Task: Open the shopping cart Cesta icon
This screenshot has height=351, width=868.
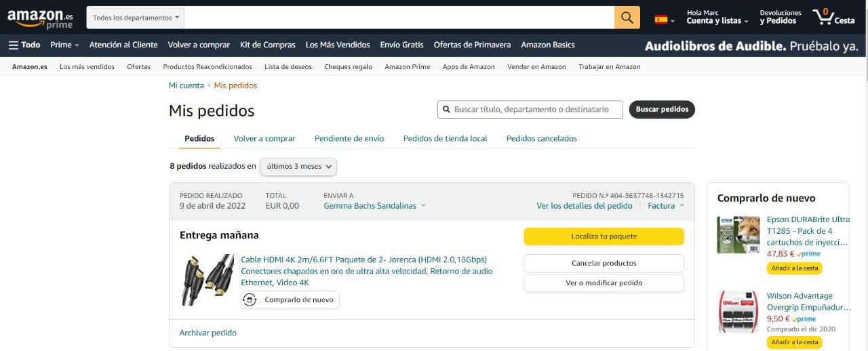Action: 834,18
